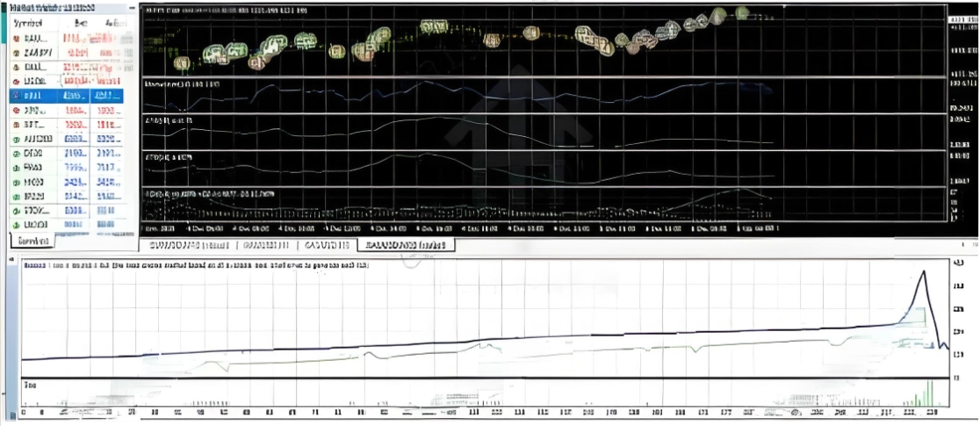Switch to the third chart tab below the chart

pos(327,246)
